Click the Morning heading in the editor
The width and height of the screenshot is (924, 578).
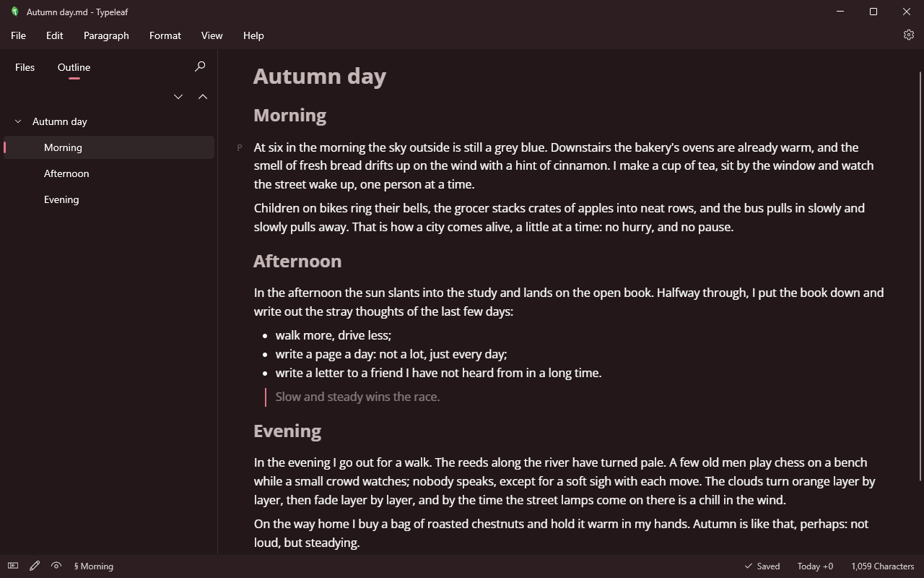[x=290, y=115]
